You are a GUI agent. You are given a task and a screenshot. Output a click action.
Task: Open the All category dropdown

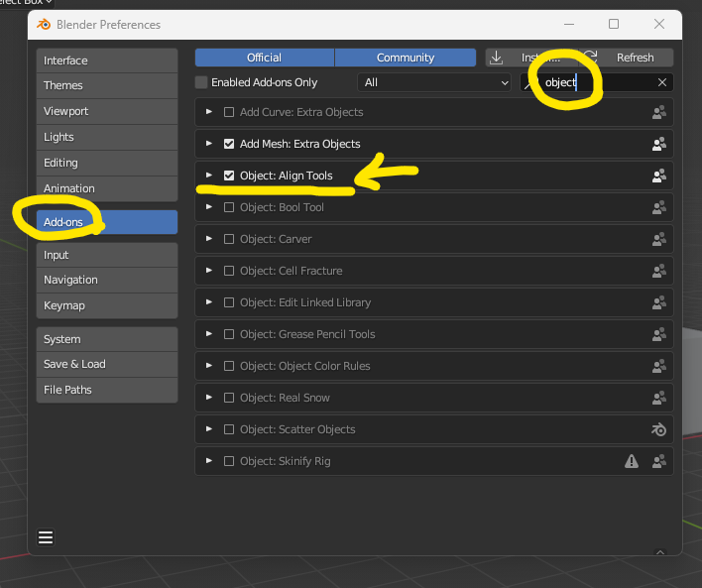tap(434, 82)
